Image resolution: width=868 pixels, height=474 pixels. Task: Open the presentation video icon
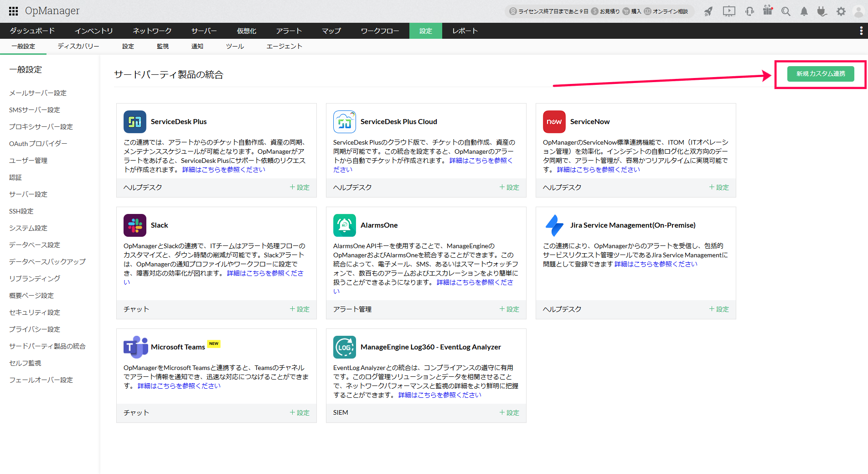pos(729,11)
